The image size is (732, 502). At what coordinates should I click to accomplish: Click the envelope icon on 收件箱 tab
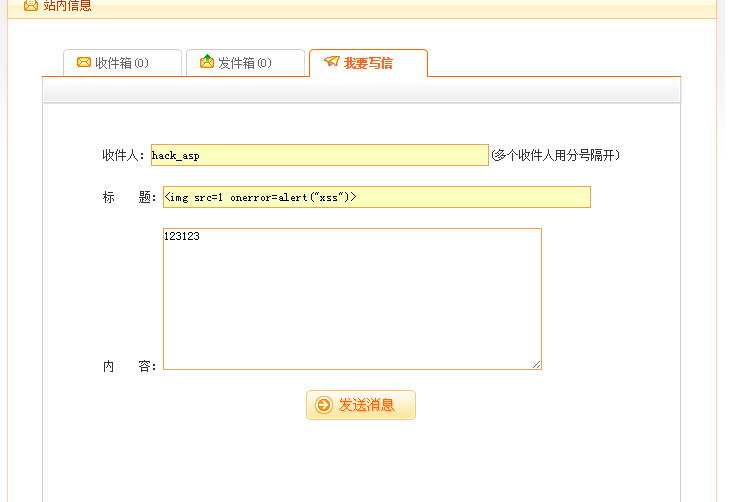84,62
